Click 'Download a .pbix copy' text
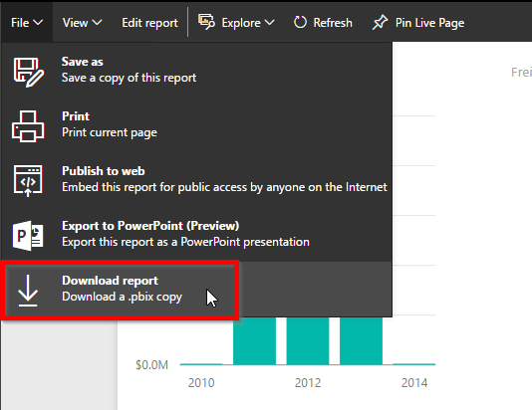Screen dimensions: 532x410 [x=122, y=297]
